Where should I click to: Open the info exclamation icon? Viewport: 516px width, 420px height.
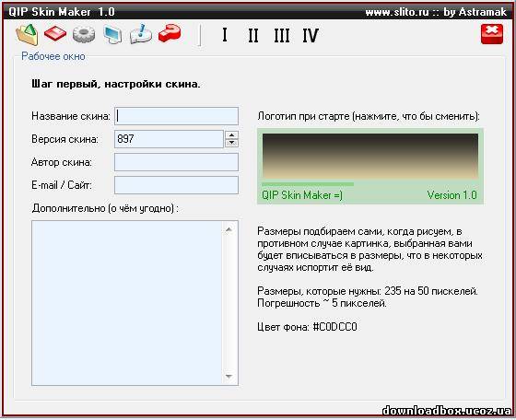coord(141,34)
